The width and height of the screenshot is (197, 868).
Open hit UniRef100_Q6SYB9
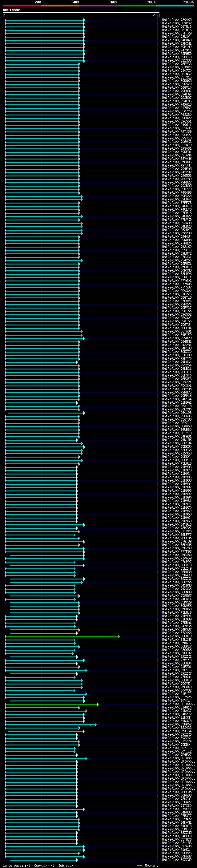tap(177, 179)
